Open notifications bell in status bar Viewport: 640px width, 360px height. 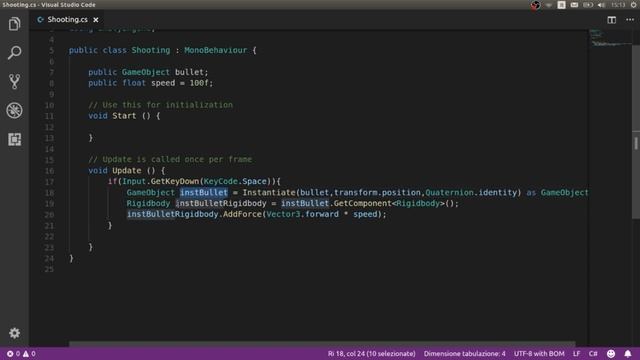(x=628, y=353)
